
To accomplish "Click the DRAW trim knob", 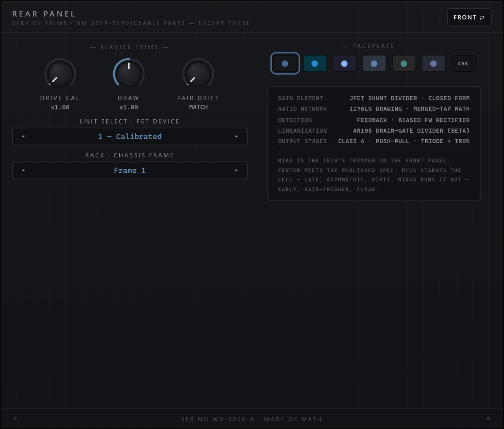I will [129, 74].
